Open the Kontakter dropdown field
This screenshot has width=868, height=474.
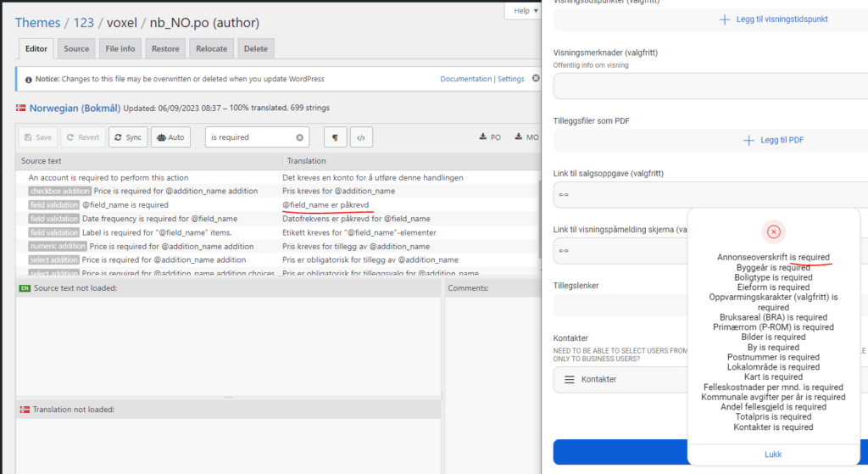[x=620, y=379]
